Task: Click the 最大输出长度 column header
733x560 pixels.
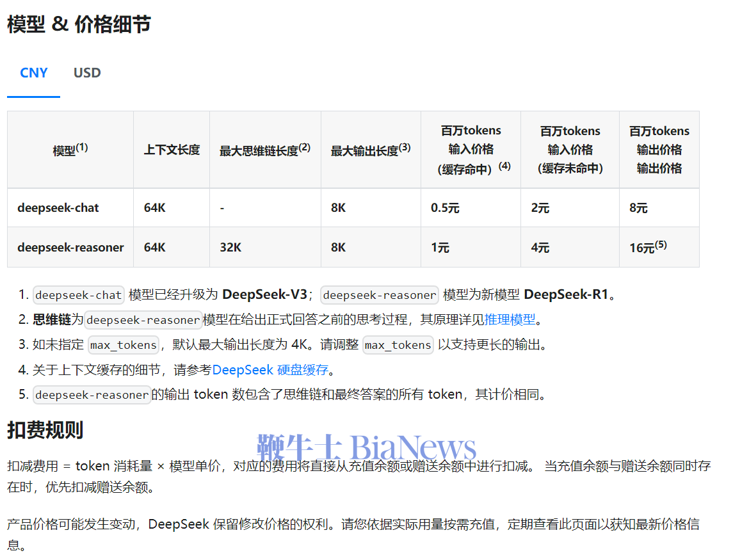Action: (x=371, y=150)
